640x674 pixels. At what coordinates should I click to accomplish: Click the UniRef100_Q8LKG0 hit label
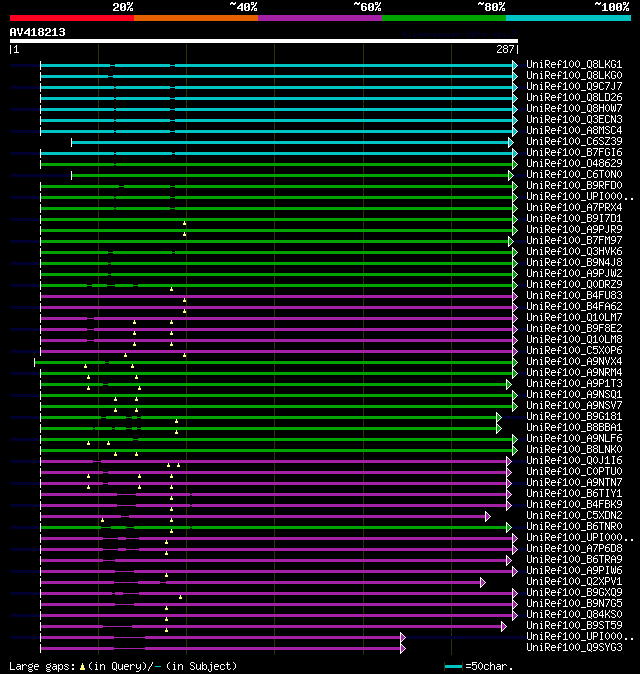(x=574, y=76)
